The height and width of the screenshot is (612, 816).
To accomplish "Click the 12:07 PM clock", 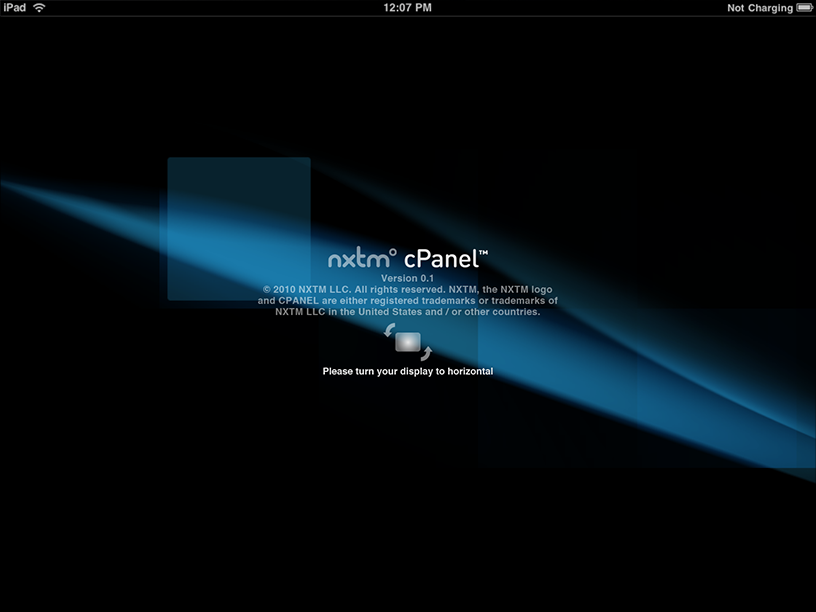I will click(407, 8).
